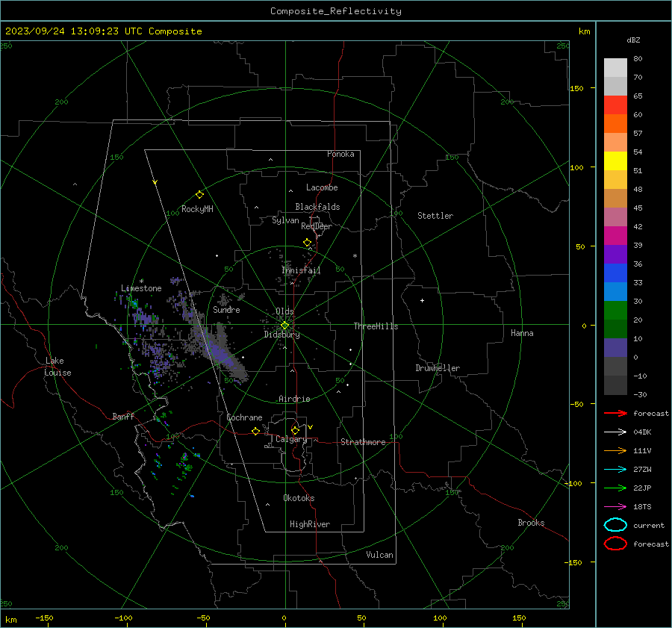
Task: Click the Banff label on the map
Action: (x=123, y=417)
